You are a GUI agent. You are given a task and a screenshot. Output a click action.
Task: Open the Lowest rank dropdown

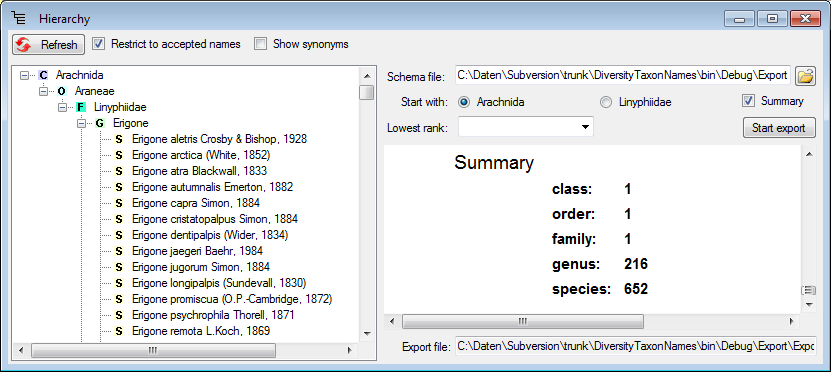coord(585,127)
